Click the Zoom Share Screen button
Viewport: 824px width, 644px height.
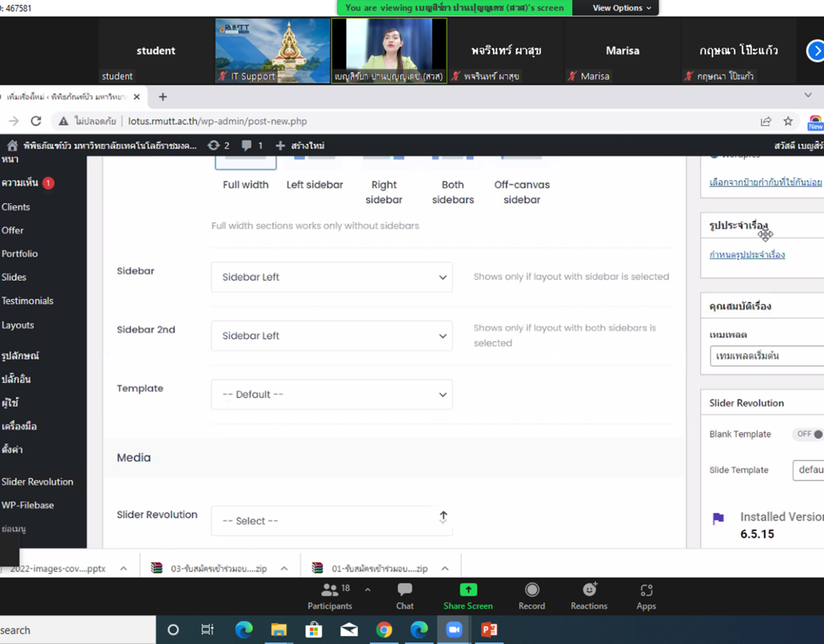[468, 596]
